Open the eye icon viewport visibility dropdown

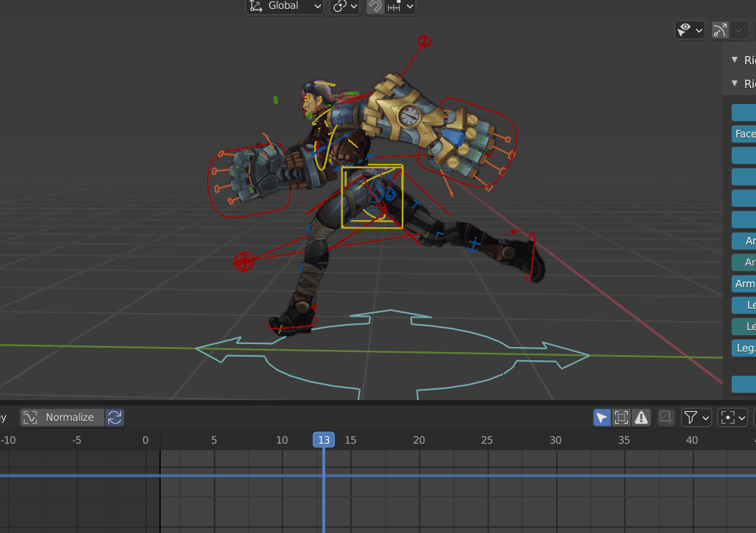click(x=690, y=30)
